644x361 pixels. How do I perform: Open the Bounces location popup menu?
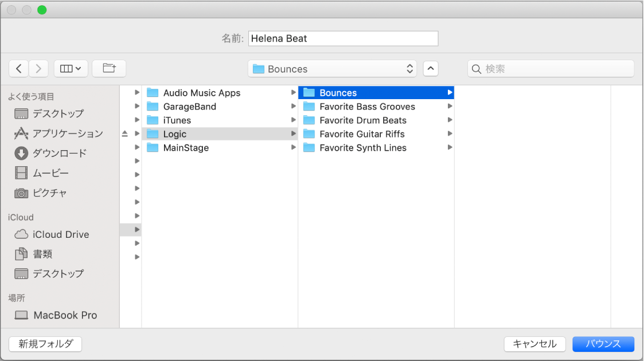tap(332, 69)
